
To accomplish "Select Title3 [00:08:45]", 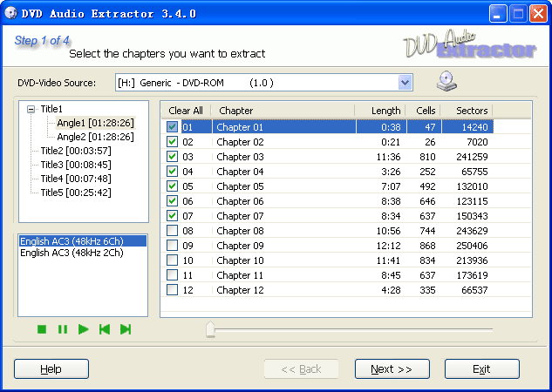I will tap(76, 165).
